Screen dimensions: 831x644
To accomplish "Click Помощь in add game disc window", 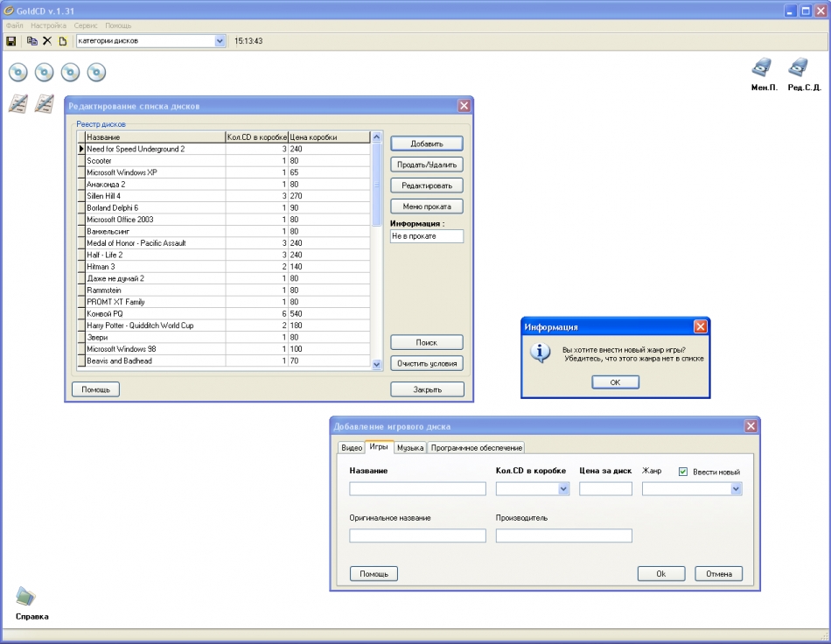I will pyautogui.click(x=374, y=573).
